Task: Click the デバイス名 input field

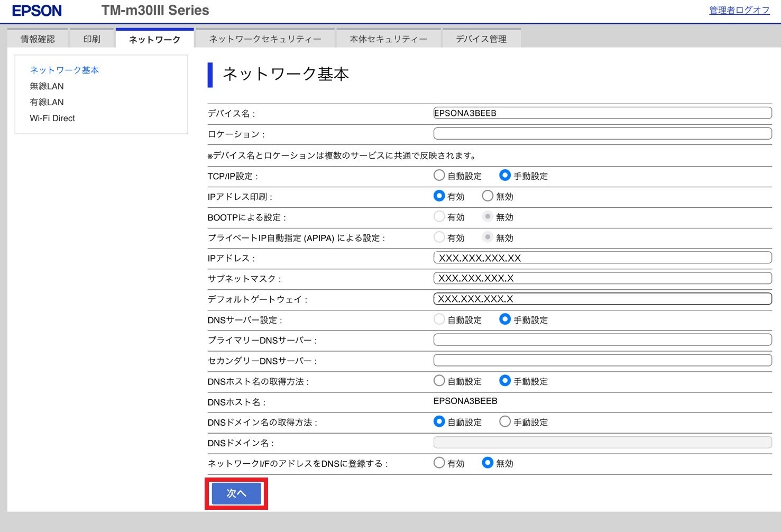Action: (x=602, y=113)
